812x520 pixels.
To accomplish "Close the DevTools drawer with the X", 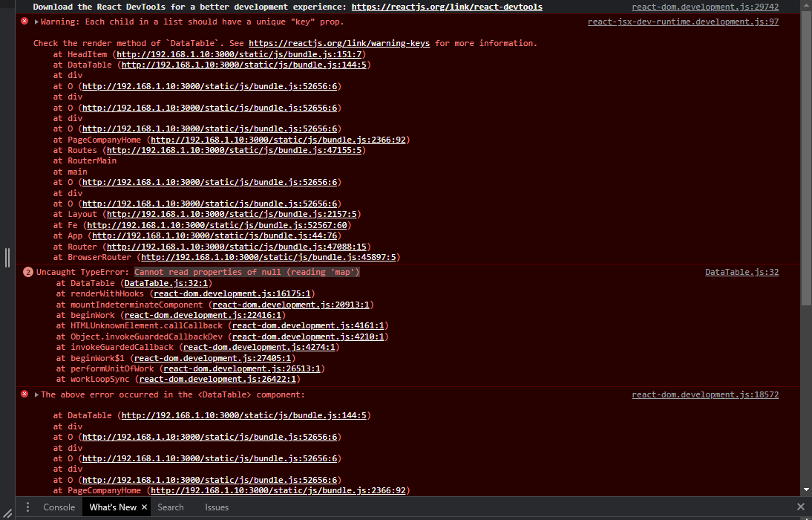I will (x=801, y=507).
